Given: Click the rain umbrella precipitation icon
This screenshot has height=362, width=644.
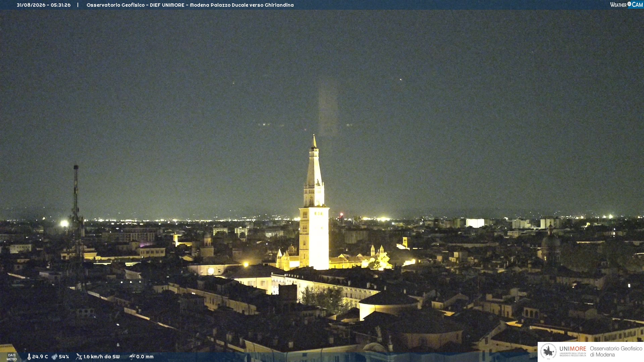Looking at the screenshot, I should coord(132,357).
